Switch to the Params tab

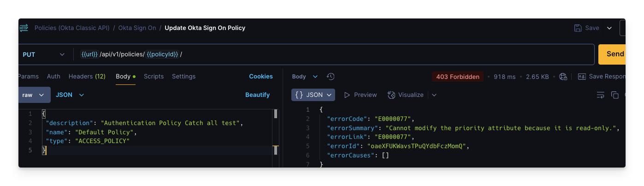(x=29, y=77)
